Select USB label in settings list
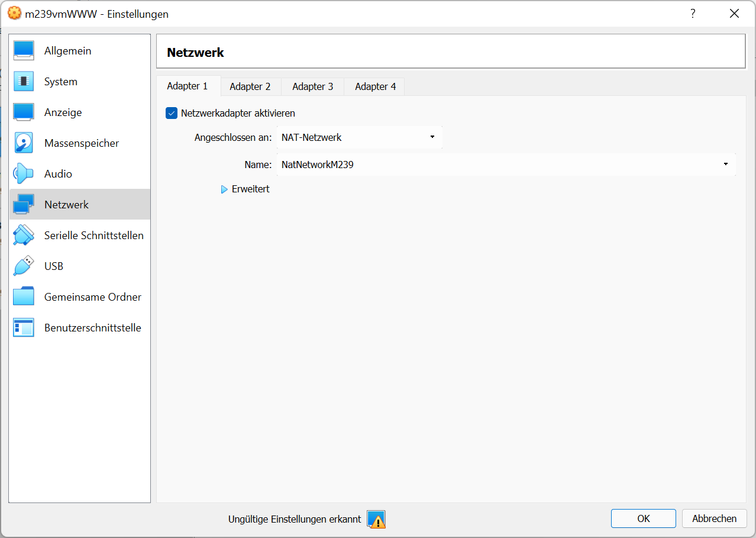Screen dimensions: 756x538 (x=54, y=266)
